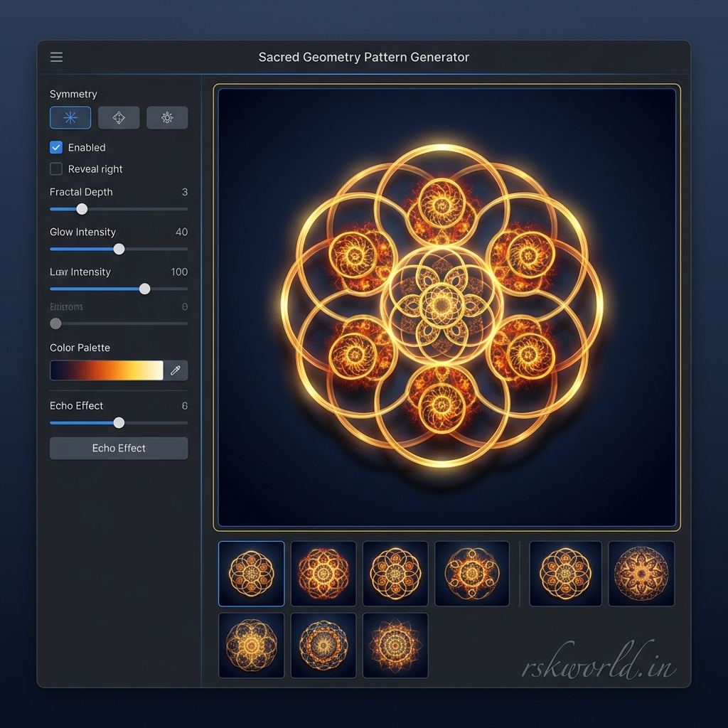This screenshot has width=728, height=728.
Task: Select the diamond symmetry mode icon
Action: pos(118,117)
